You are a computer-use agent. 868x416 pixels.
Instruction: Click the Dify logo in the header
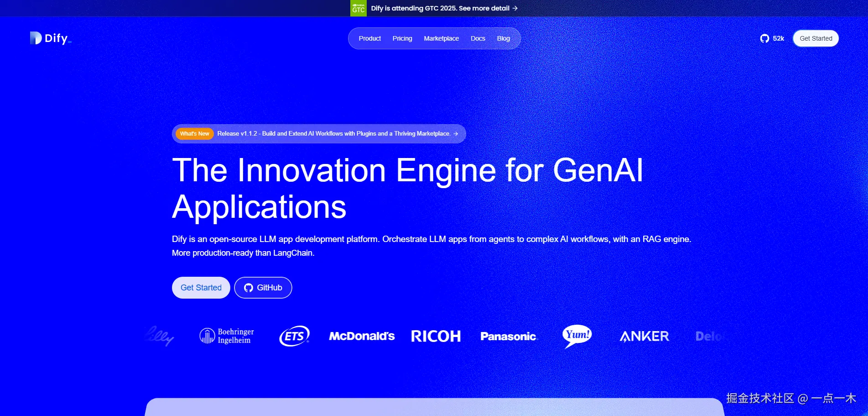coord(51,38)
